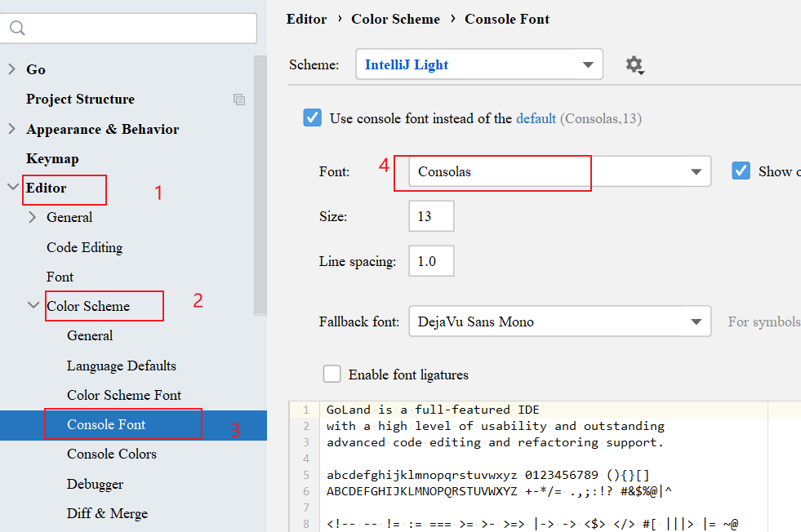This screenshot has height=532, width=801.
Task: Open the Scheme IntelliJ Light dropdown
Action: tap(479, 64)
